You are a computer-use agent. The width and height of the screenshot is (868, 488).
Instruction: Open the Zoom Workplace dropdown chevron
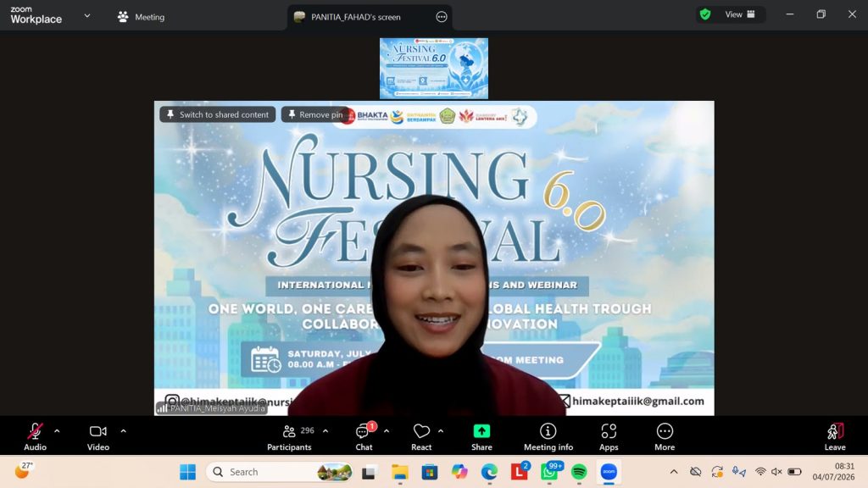87,16
